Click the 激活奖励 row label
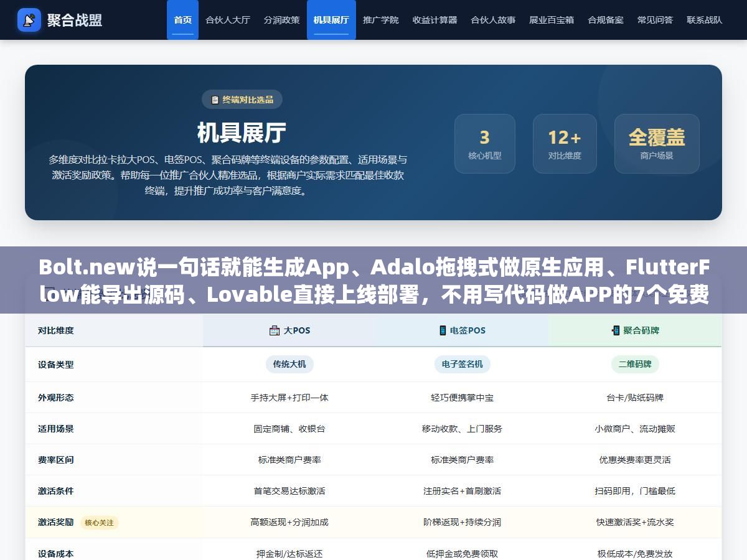 click(56, 522)
